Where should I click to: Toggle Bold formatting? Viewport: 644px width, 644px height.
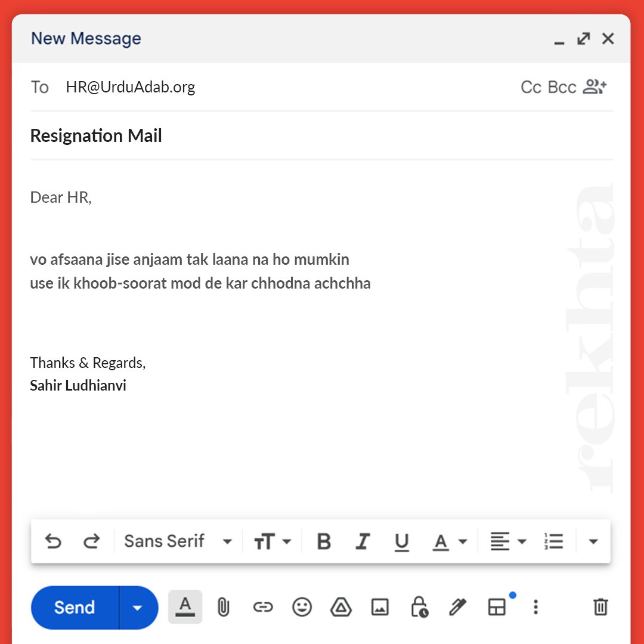[324, 541]
